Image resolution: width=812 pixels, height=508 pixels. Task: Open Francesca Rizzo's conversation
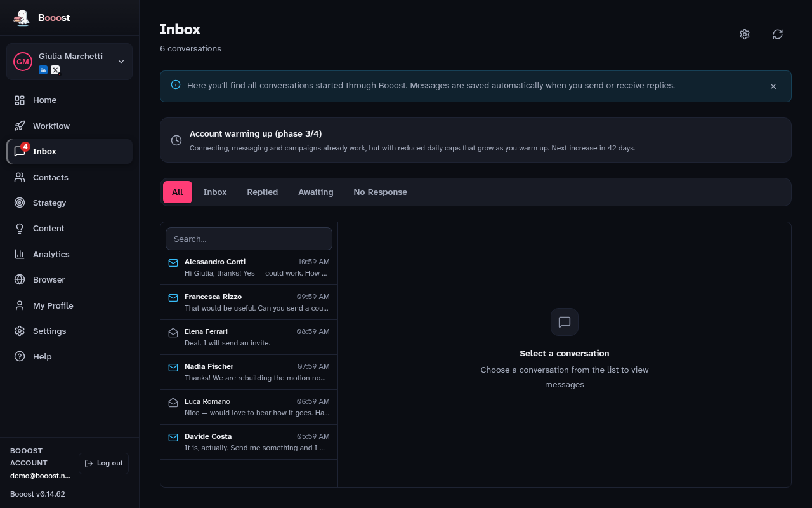pyautogui.click(x=249, y=302)
